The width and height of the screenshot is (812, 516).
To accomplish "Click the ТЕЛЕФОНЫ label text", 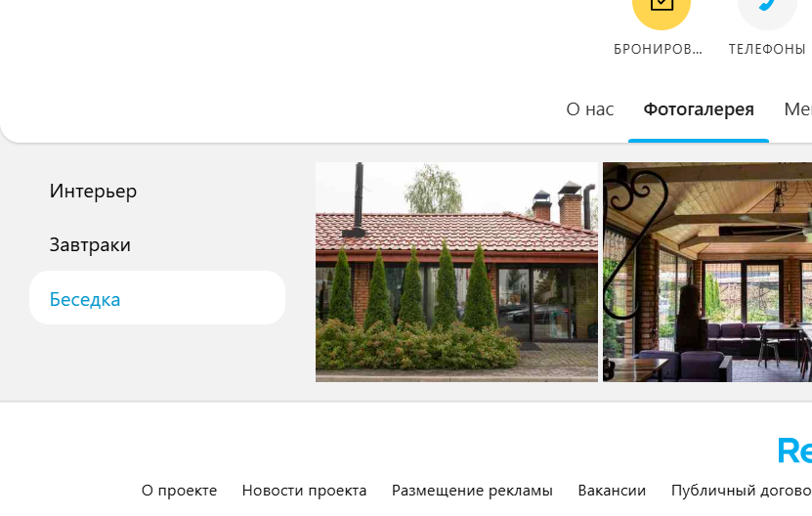I will click(x=767, y=49).
